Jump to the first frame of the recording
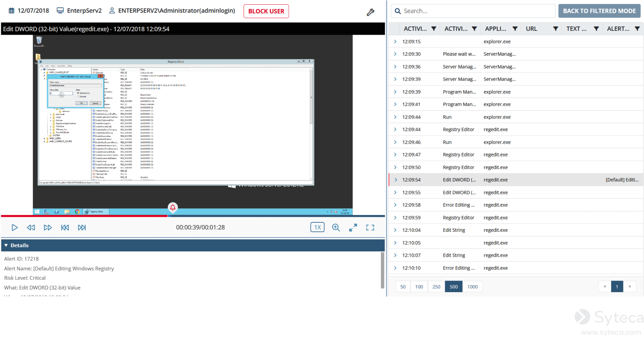The height and width of the screenshot is (348, 644). click(65, 227)
